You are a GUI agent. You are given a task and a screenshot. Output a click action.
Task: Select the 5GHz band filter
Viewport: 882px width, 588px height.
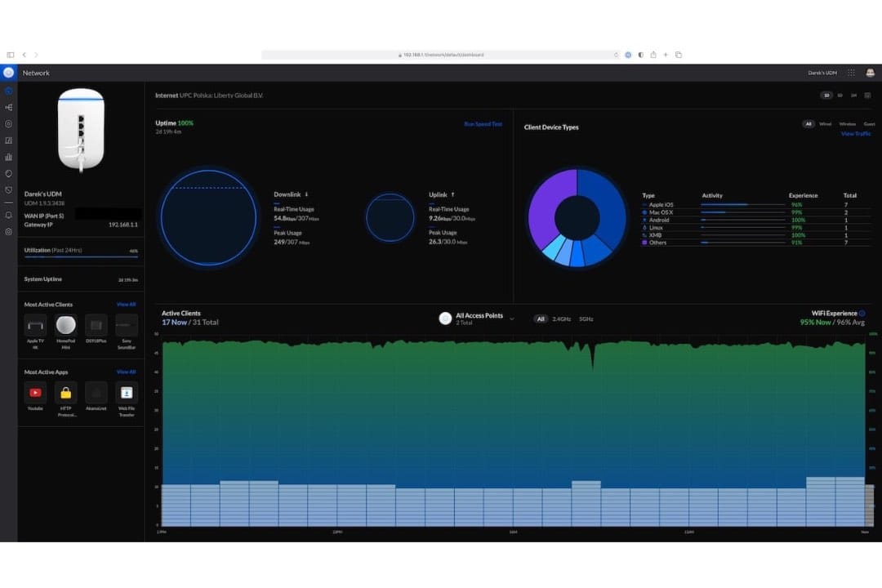(x=586, y=318)
